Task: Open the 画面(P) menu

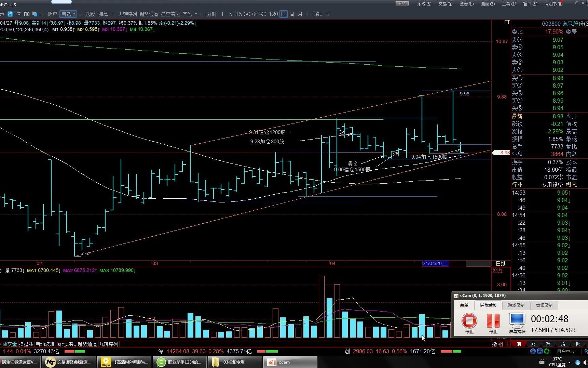Action: pyautogui.click(x=488, y=4)
